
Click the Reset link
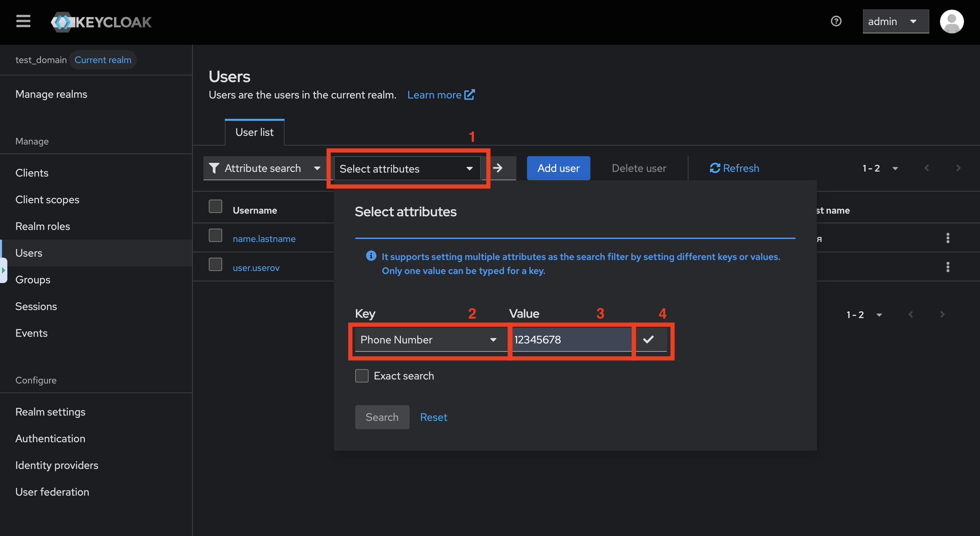tap(433, 417)
